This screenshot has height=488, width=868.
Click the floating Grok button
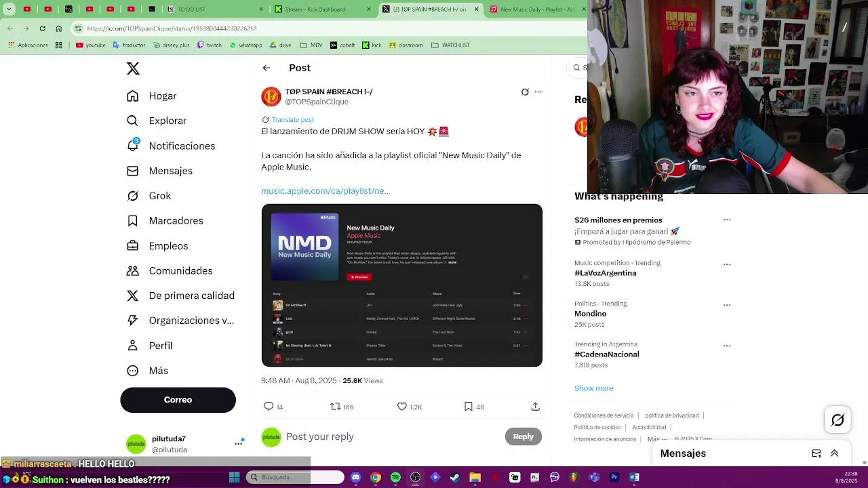[837, 420]
